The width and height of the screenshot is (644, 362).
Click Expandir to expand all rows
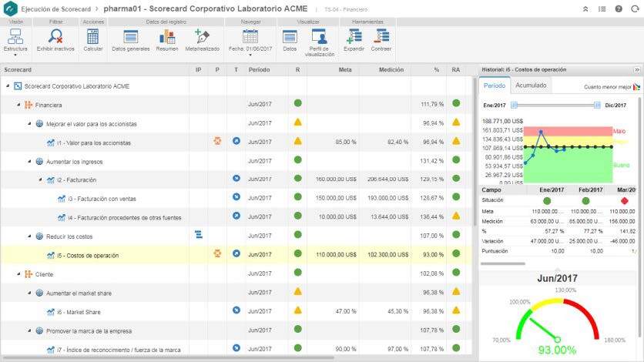354,36
